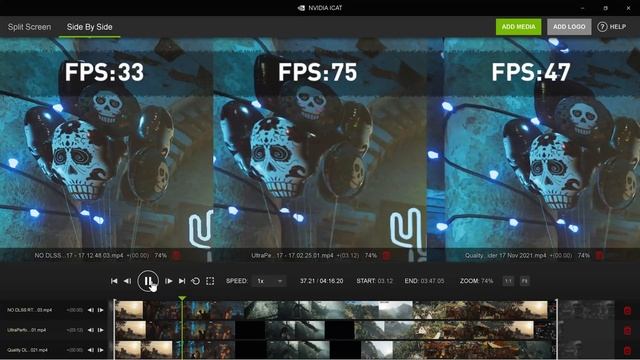Click the START 03.12 time value
640x360 pixels.
pyautogui.click(x=385, y=281)
